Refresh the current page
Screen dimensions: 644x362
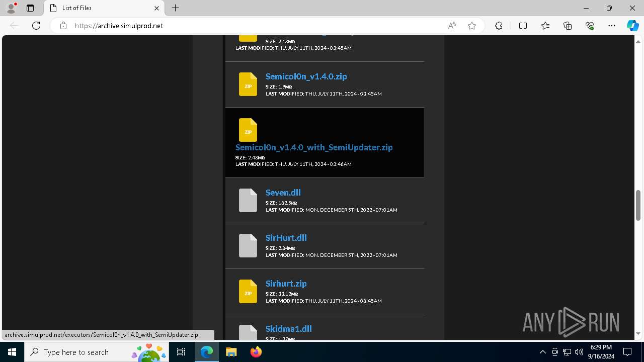[36, 26]
